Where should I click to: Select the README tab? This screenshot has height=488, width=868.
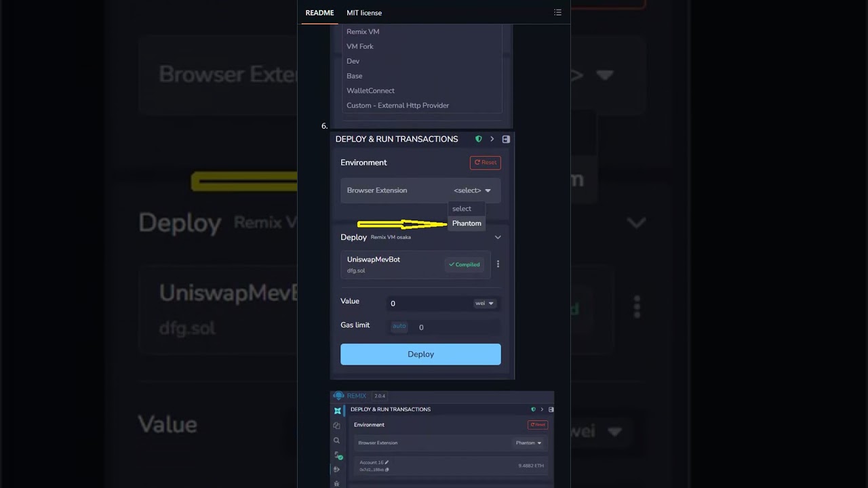tap(319, 13)
